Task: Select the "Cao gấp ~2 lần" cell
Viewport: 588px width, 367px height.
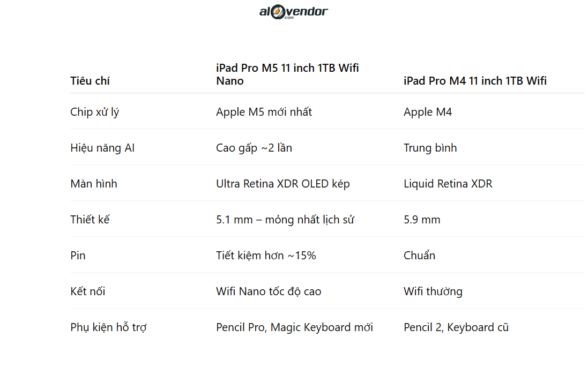Action: point(254,148)
